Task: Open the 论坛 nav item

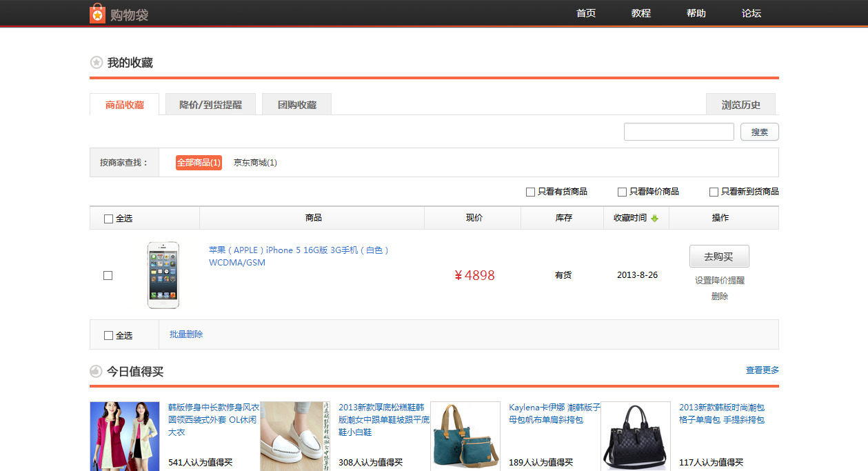Action: [751, 13]
